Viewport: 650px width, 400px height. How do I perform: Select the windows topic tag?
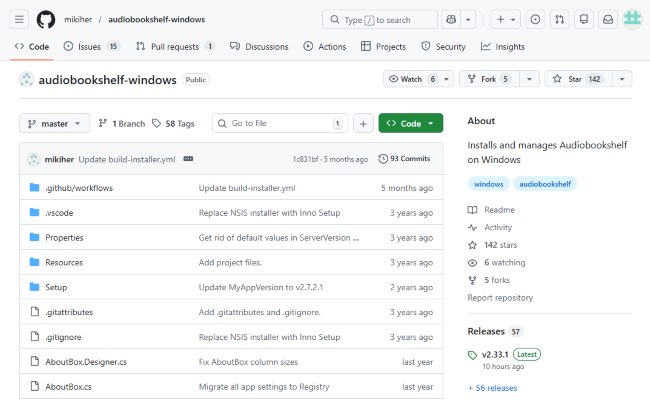click(x=489, y=184)
